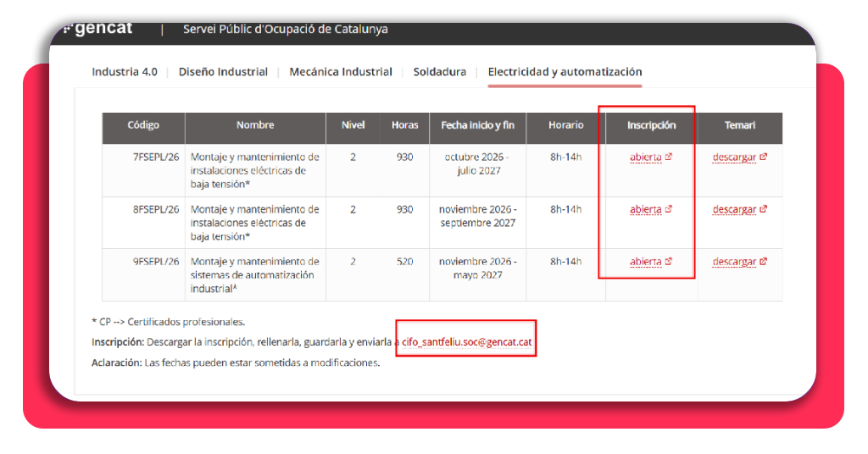Image resolution: width=868 pixels, height=454 pixels.
Task: Download the syllabus for 9FSEPL/26
Action: click(734, 262)
